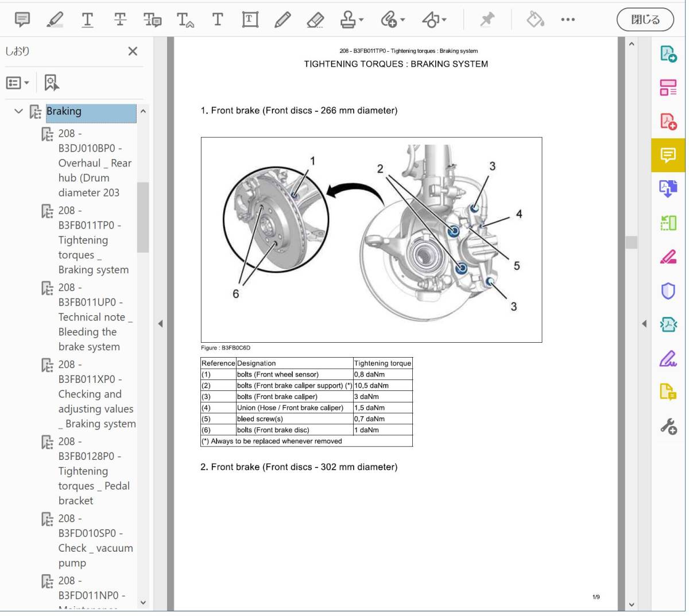Open the drawing shapes dropdown
Viewport: 689px width, 616px height.
click(x=435, y=20)
